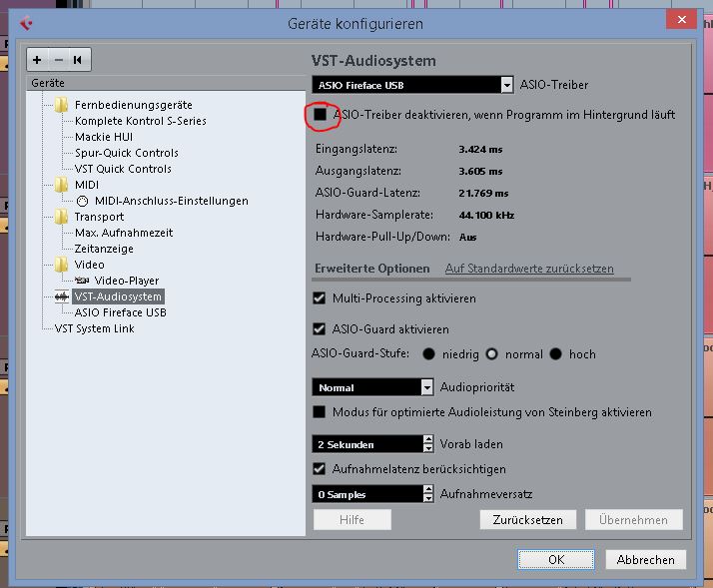The width and height of the screenshot is (713, 588).
Task: Click the Hardware-Pull-Up/Down Aus value
Action: [468, 237]
